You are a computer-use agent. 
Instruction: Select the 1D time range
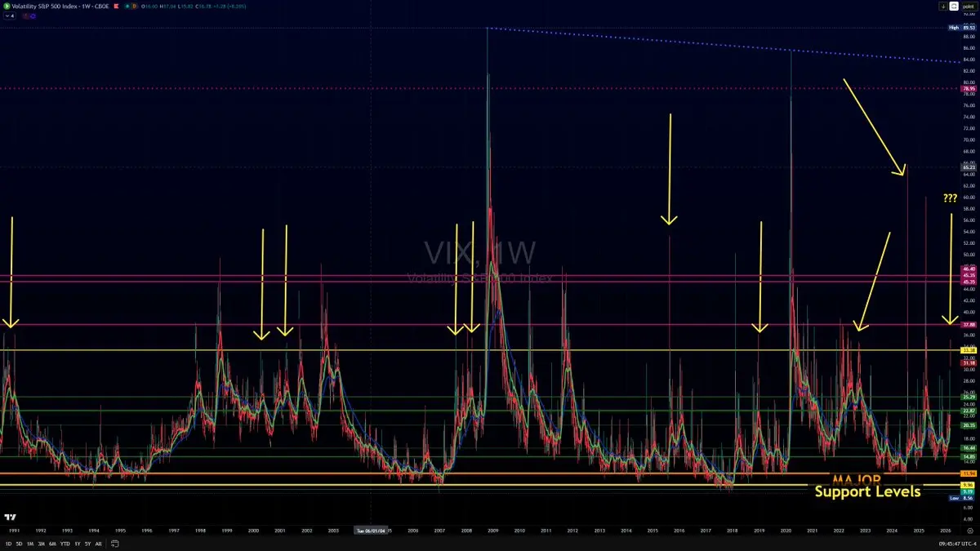click(8, 544)
